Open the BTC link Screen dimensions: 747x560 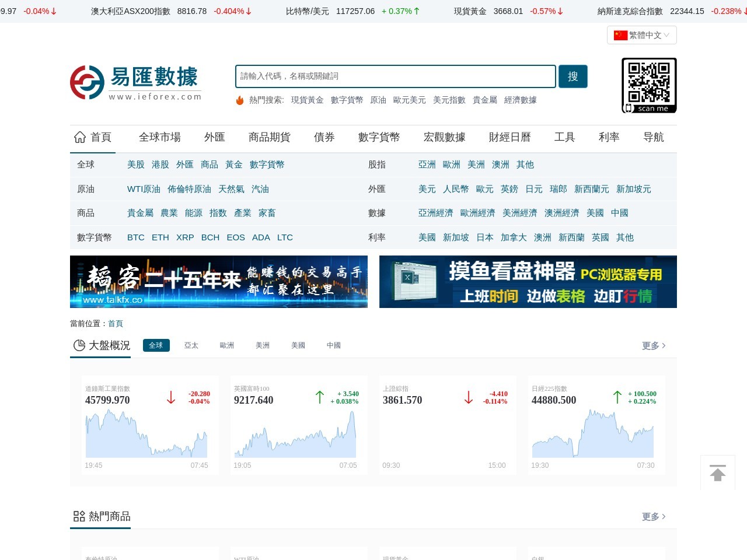[x=136, y=237]
